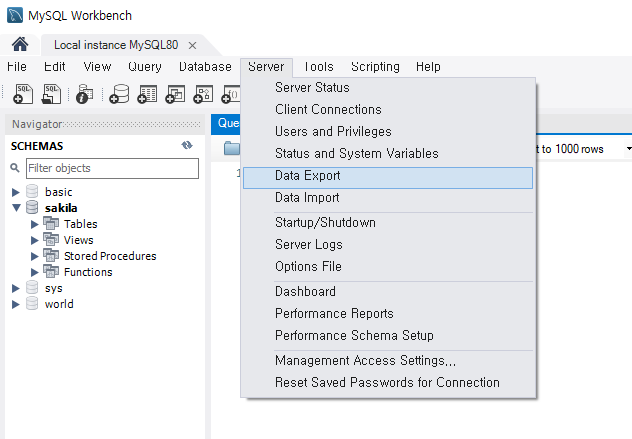Viewport: 632px width, 439px height.
Task: Open the Scripting menu
Action: coord(375,67)
